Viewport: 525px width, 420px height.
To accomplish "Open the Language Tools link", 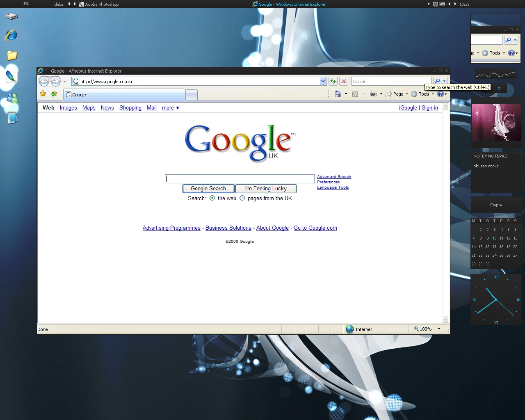I will [x=333, y=187].
